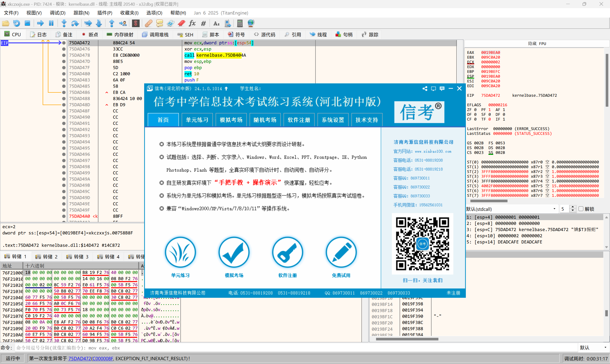The image size is (610, 364).
Task: Decrease argument count with the down stepper
Action: click(x=573, y=210)
